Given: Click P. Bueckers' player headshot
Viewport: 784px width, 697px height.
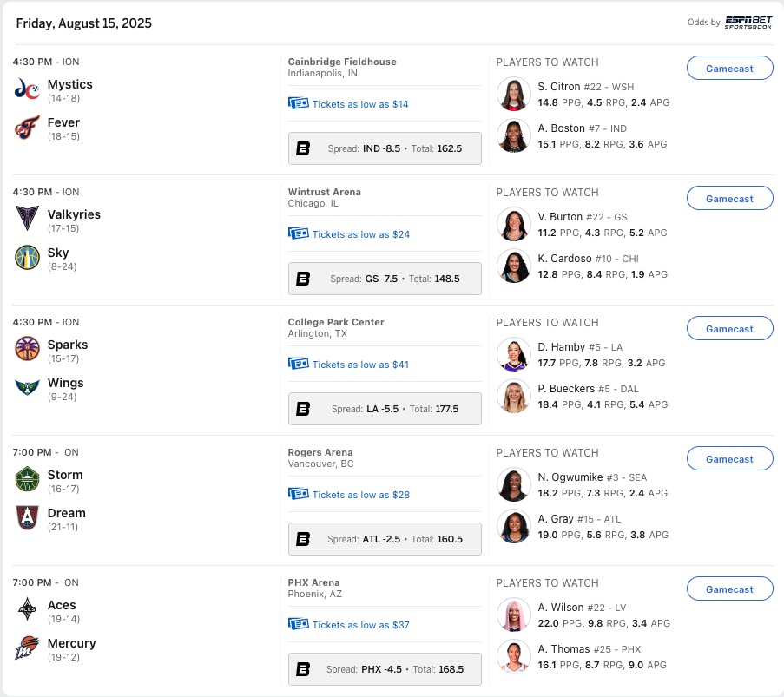Looking at the screenshot, I should click(x=514, y=396).
